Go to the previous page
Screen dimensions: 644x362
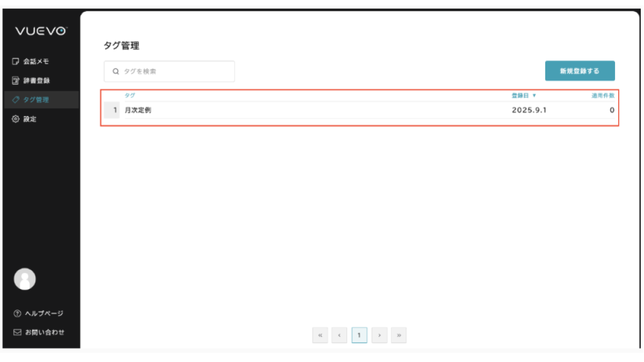click(340, 336)
